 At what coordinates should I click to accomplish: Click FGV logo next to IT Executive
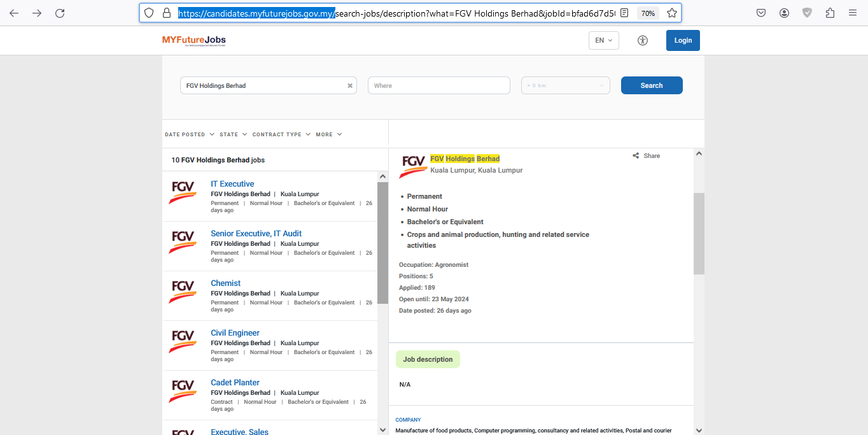[x=183, y=192]
